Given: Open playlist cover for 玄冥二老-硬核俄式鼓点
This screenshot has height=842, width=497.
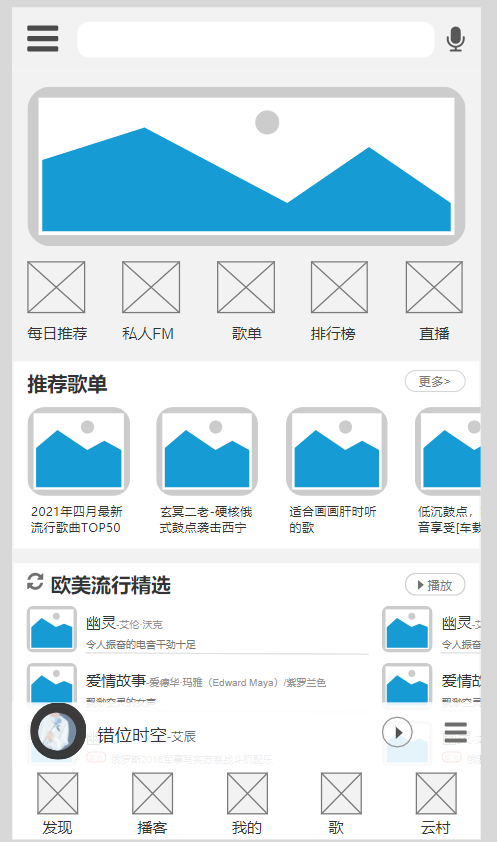Looking at the screenshot, I should pyautogui.click(x=207, y=451).
